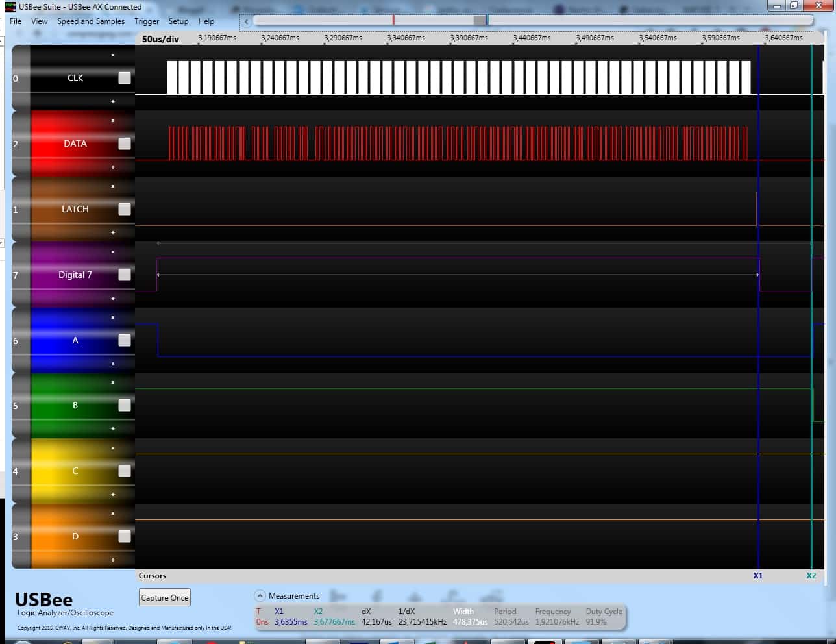Click the 50us/div time scale label

(x=160, y=39)
